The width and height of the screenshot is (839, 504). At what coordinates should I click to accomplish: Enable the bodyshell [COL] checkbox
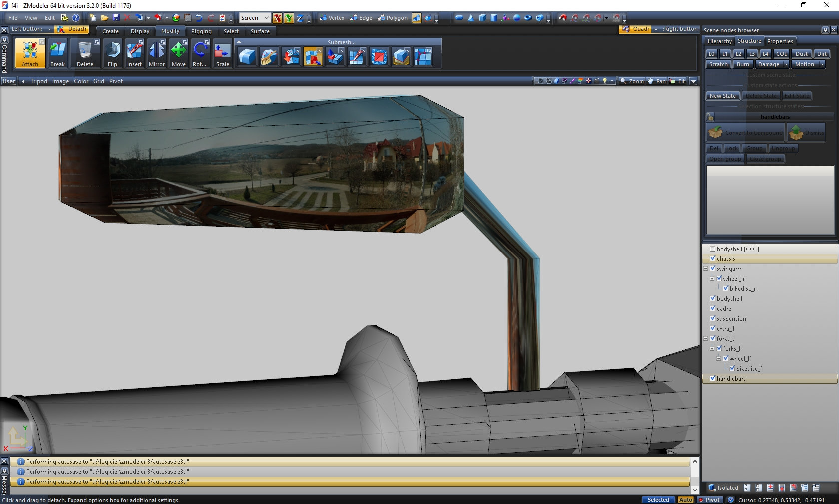(x=713, y=249)
